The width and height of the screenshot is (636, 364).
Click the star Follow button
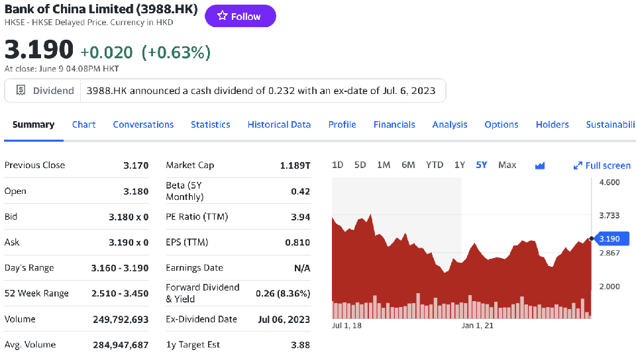point(240,17)
